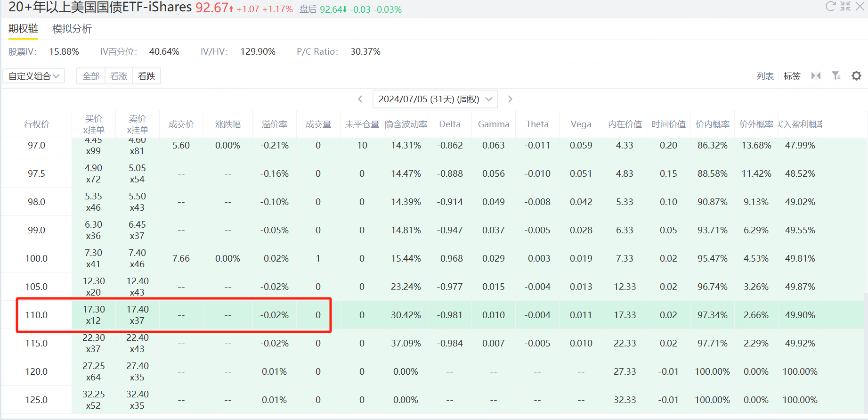868x420 pixels.
Task: Open the 自定义组合 dropdown
Action: (x=34, y=76)
